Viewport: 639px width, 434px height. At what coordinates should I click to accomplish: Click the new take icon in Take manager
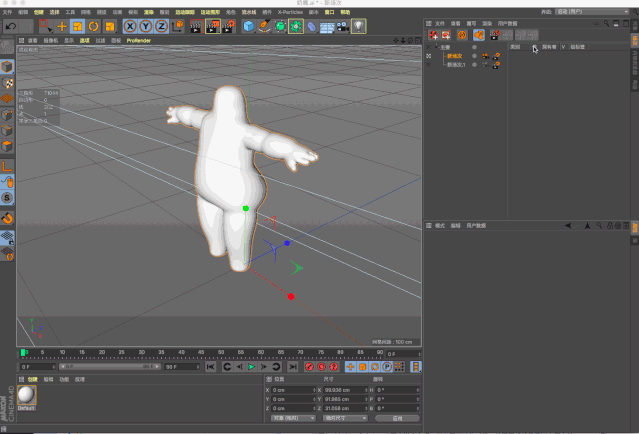click(433, 35)
